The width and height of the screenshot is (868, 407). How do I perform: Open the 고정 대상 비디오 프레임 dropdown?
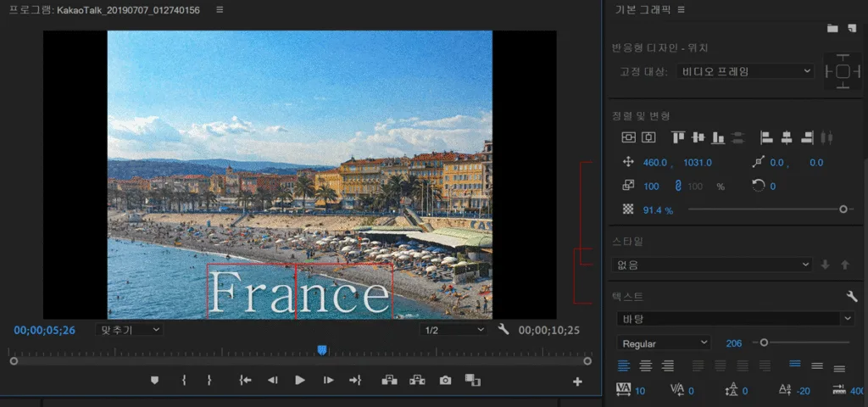coord(745,71)
